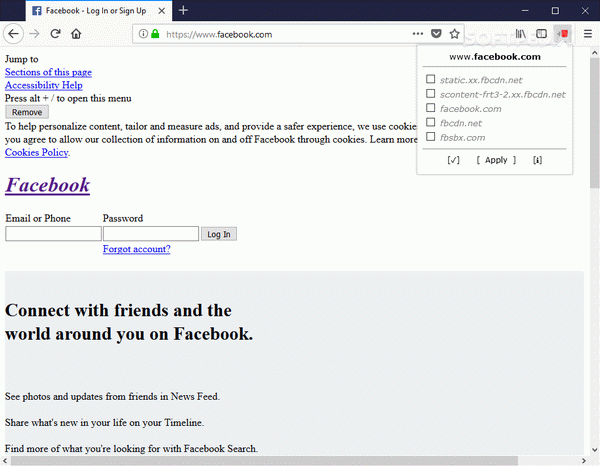Tick the fbcdn.net checkbox

(430, 122)
